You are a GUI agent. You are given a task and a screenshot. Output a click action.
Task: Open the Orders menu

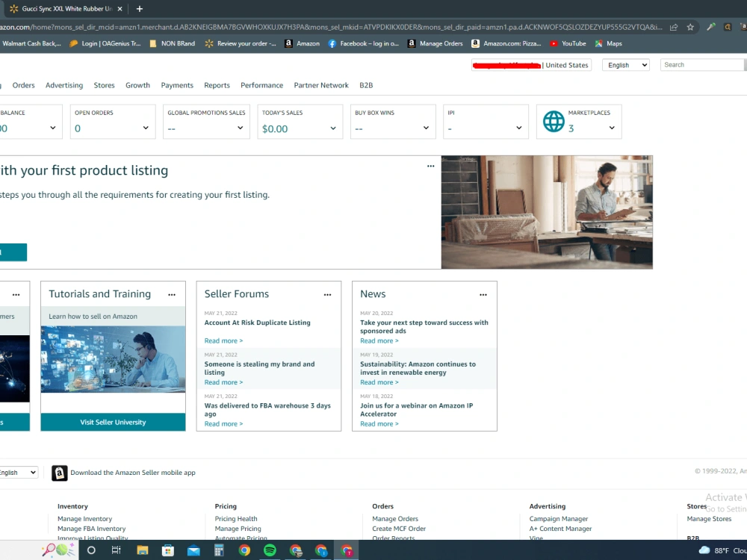[23, 85]
